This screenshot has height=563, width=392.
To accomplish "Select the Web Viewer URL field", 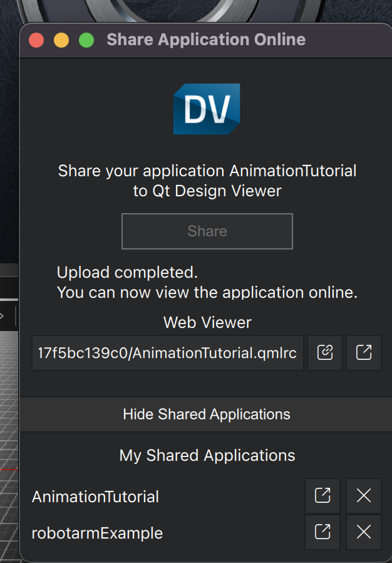I will coord(167,353).
